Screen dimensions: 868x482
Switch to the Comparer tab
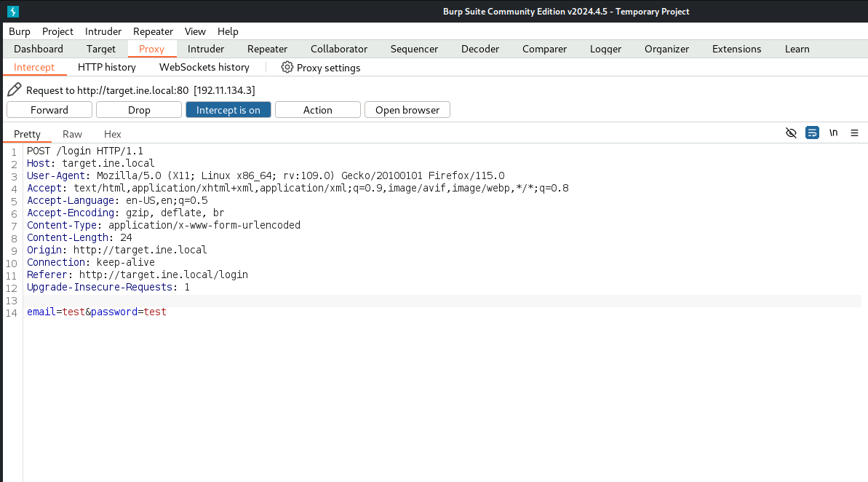coord(544,49)
